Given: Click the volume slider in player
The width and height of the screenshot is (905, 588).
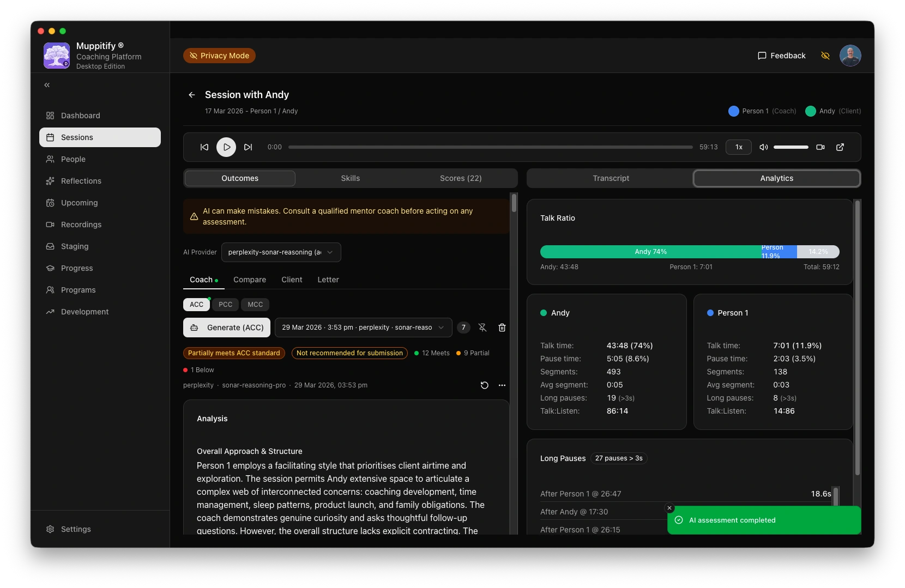Looking at the screenshot, I should pos(791,147).
